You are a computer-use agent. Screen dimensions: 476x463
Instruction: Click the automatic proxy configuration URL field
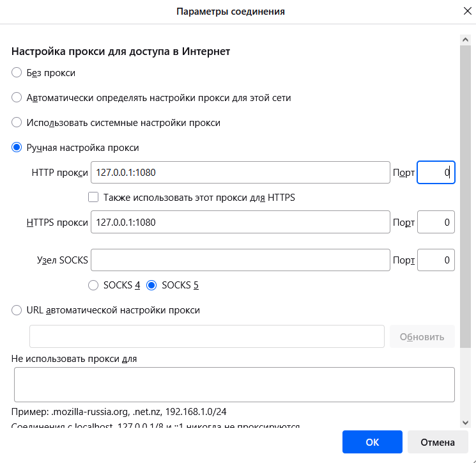coord(207,336)
